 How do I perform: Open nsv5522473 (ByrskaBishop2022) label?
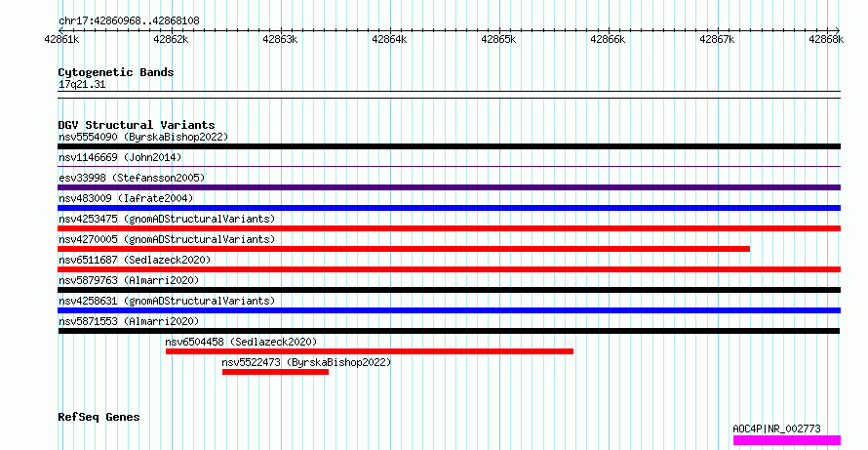306,362
